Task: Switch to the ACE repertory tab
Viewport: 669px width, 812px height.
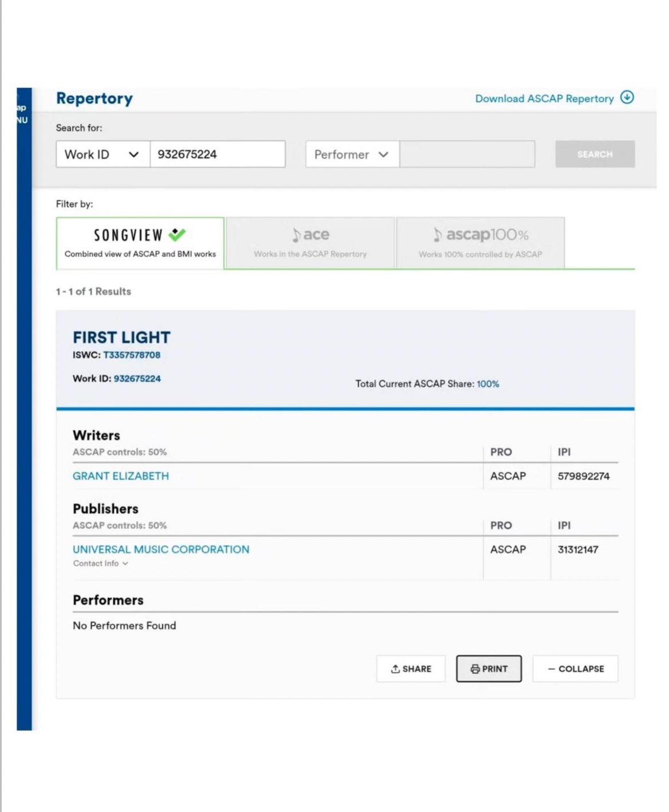Action: (310, 244)
